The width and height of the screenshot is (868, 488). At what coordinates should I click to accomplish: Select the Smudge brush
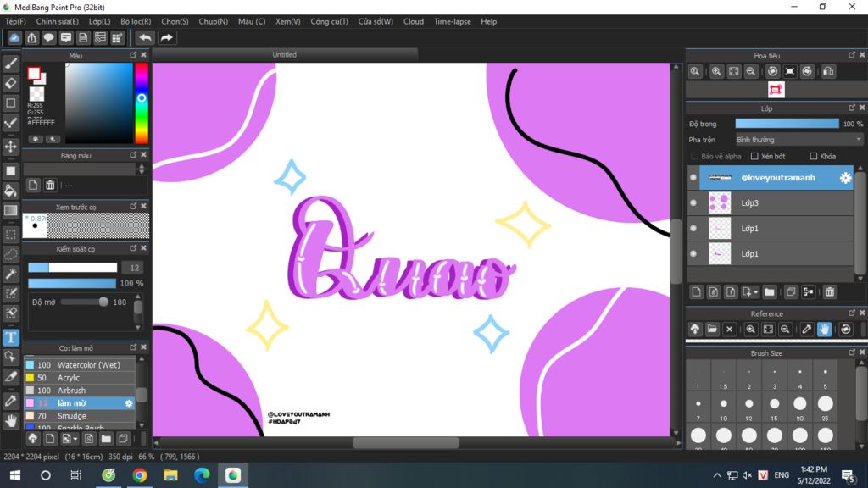point(80,416)
